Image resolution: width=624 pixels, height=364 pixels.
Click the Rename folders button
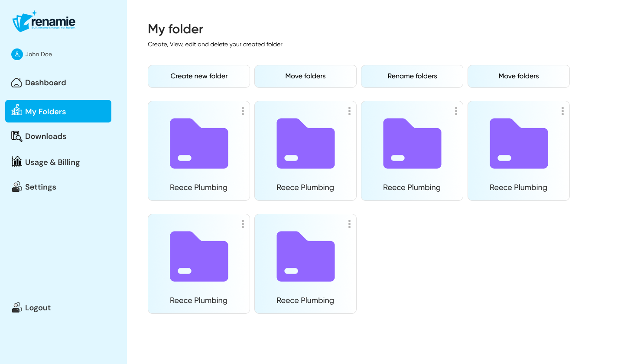click(x=412, y=76)
